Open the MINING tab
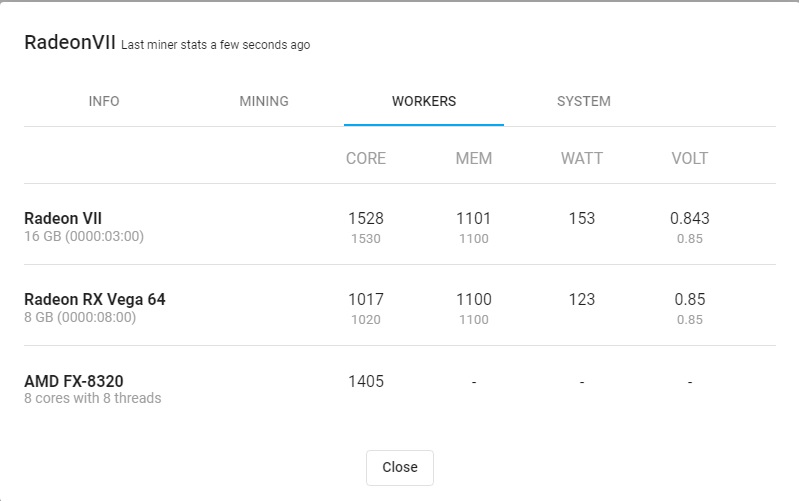Viewport: 799px width, 501px height. point(264,101)
